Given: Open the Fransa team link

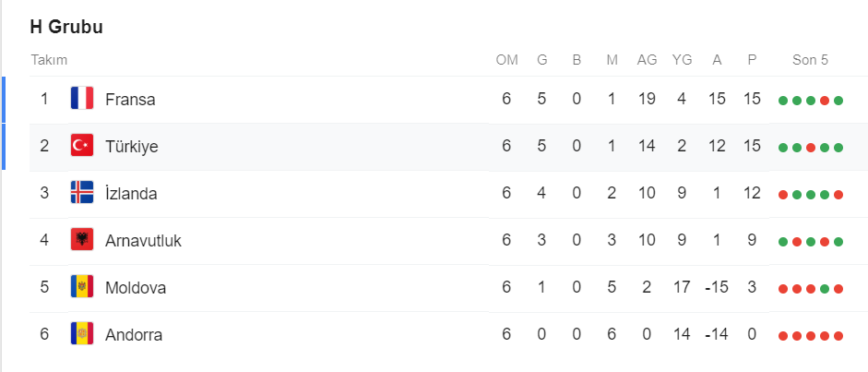Looking at the screenshot, I should (130, 99).
